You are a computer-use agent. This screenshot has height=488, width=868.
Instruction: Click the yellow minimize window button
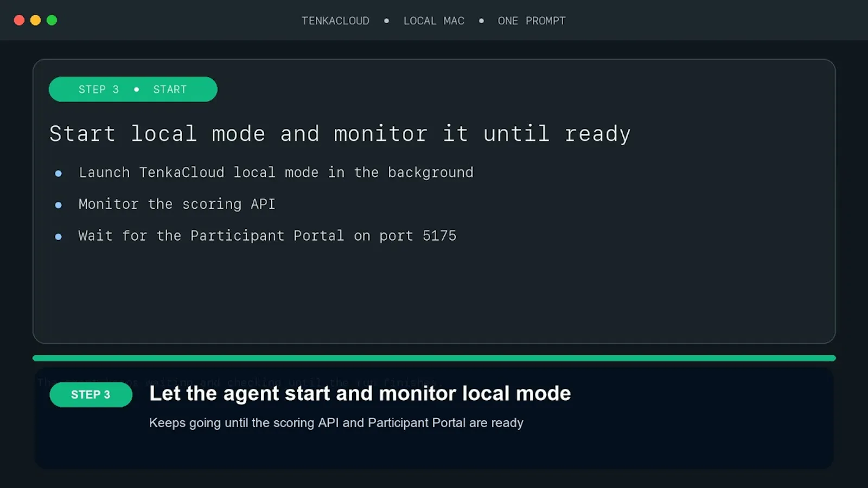click(x=35, y=20)
